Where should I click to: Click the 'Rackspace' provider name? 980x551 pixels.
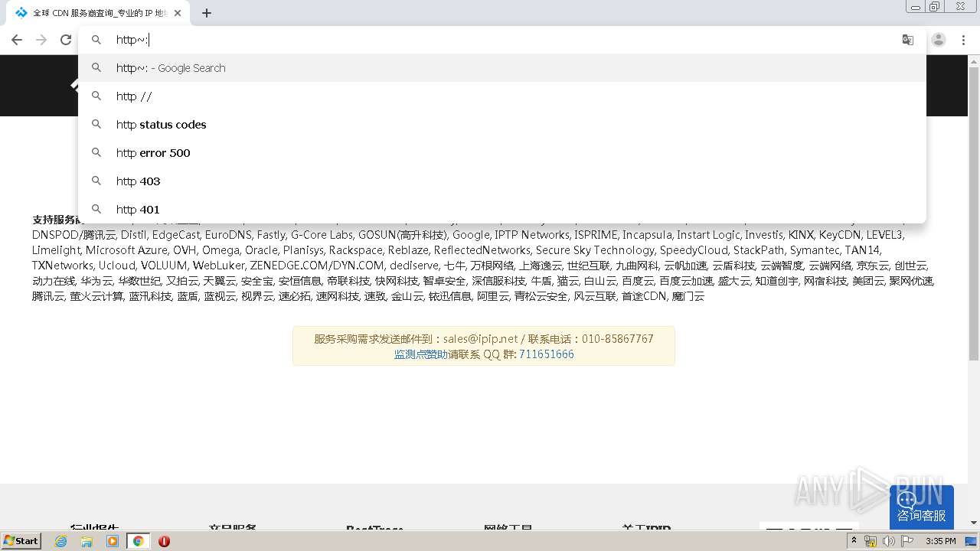[355, 250]
